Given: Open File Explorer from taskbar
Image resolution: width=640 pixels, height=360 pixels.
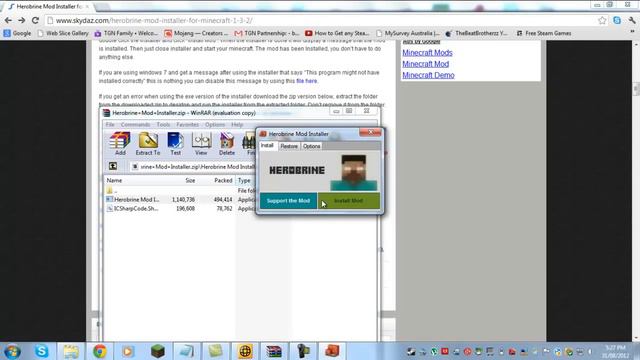Looking at the screenshot, I should coord(71,351).
